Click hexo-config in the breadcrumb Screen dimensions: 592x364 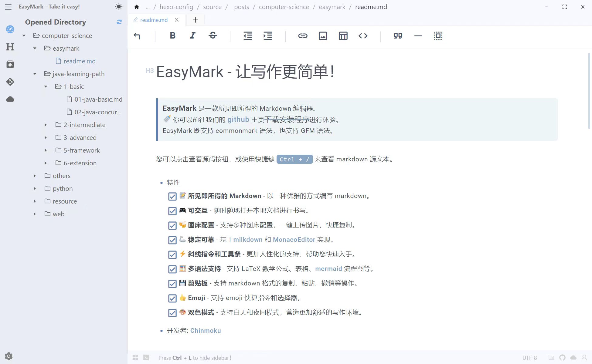[x=176, y=7]
